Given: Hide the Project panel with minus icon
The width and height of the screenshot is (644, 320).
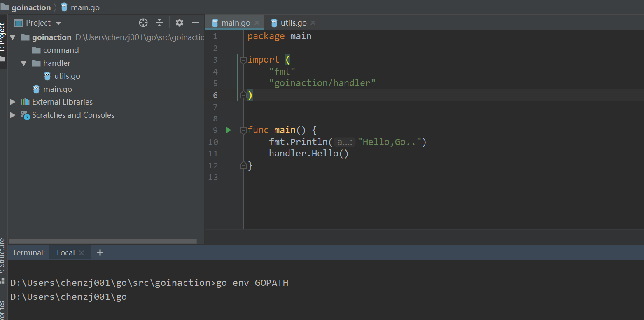Looking at the screenshot, I should (196, 23).
